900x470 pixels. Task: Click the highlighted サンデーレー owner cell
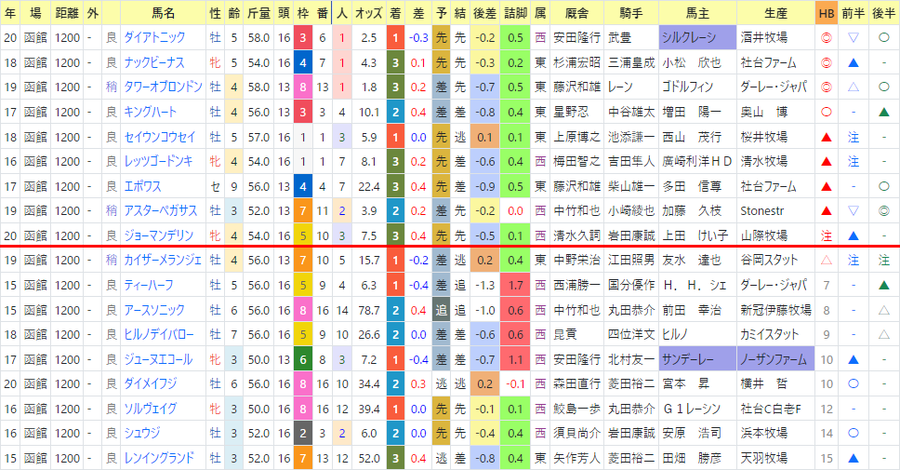pyautogui.click(x=698, y=360)
